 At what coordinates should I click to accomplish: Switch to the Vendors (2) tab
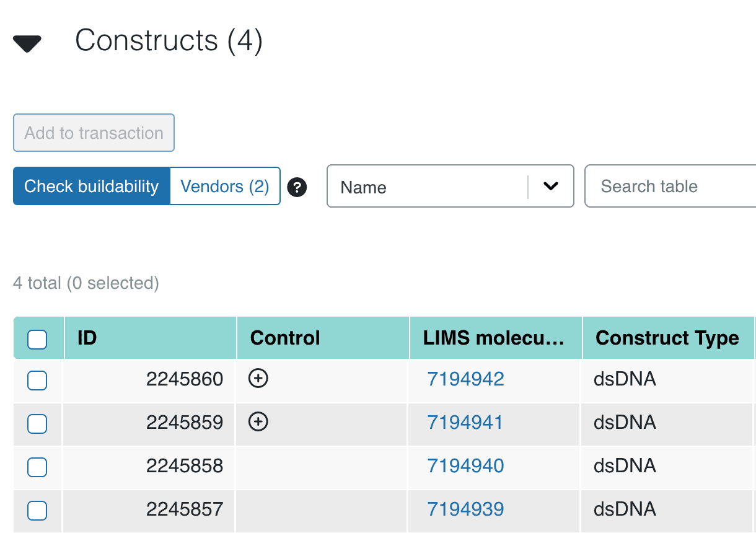pyautogui.click(x=225, y=187)
